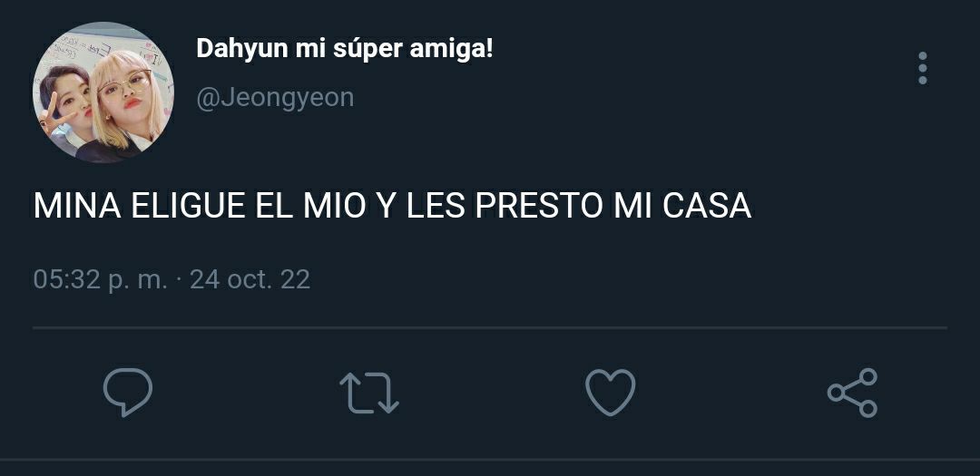Viewport: 980px width, 476px height.
Task: Toggle retweet on for this post
Action: 368,393
